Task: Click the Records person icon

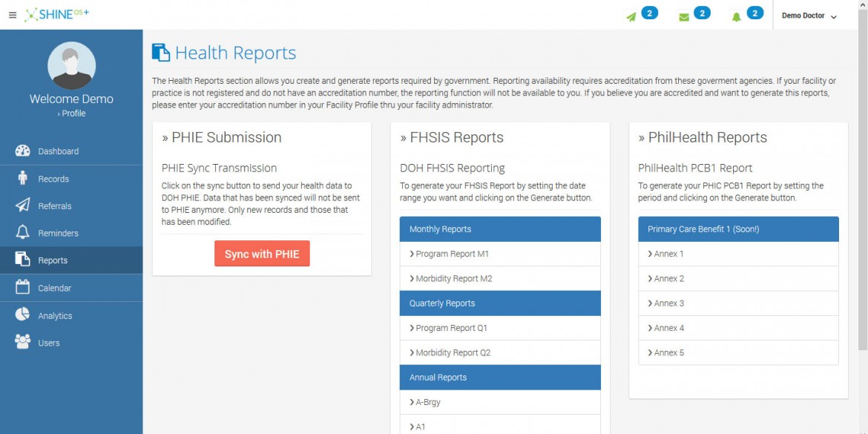Action: [x=23, y=178]
